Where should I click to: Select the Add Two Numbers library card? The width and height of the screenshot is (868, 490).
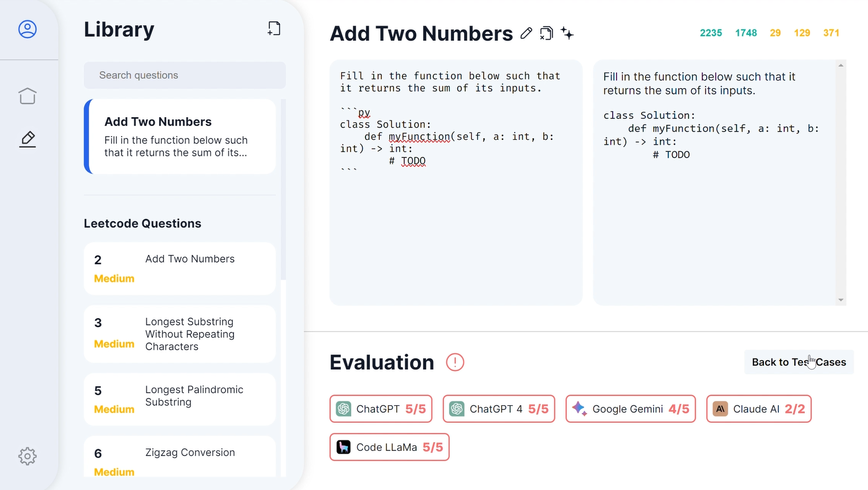pos(180,137)
